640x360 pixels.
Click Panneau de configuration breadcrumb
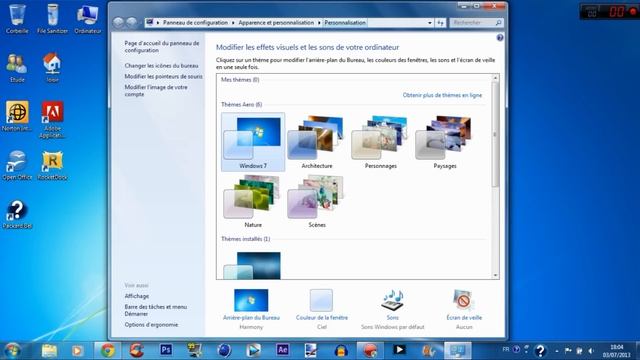(196, 23)
